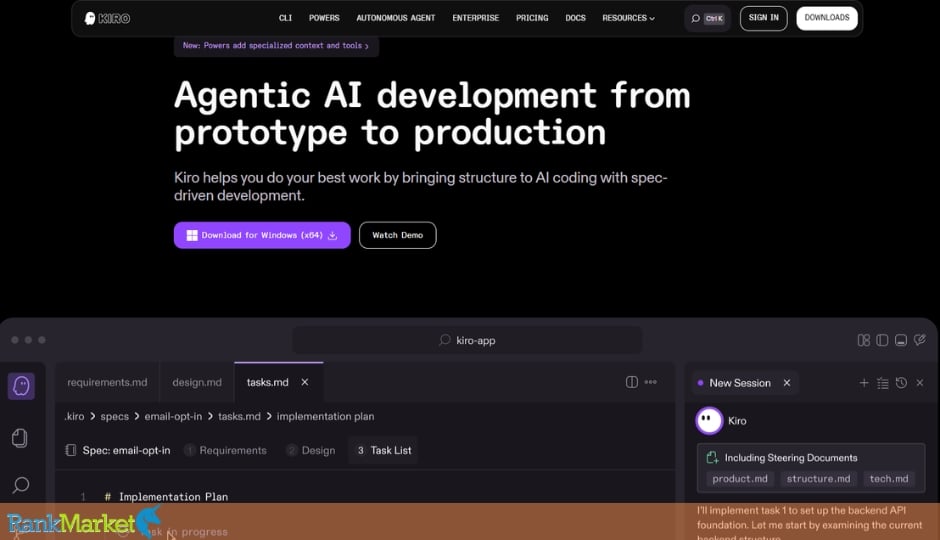Close the chat panel
The height and width of the screenshot is (540, 940).
point(920,383)
